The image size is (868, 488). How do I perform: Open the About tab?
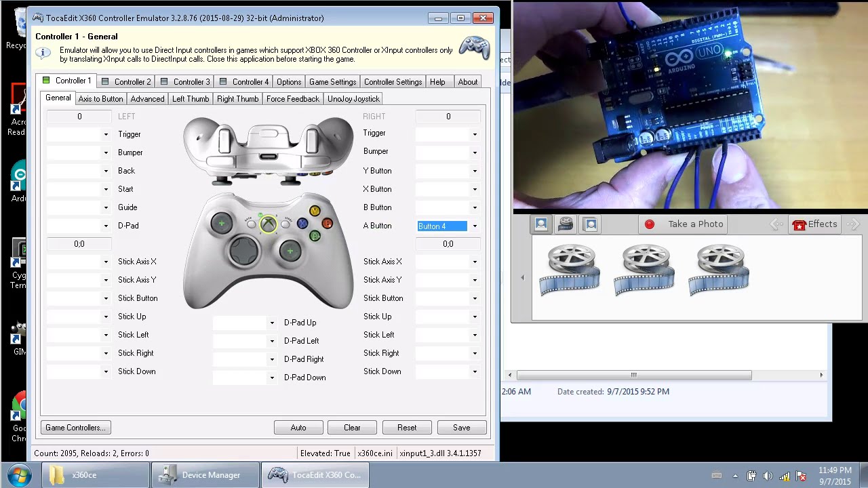click(x=468, y=82)
